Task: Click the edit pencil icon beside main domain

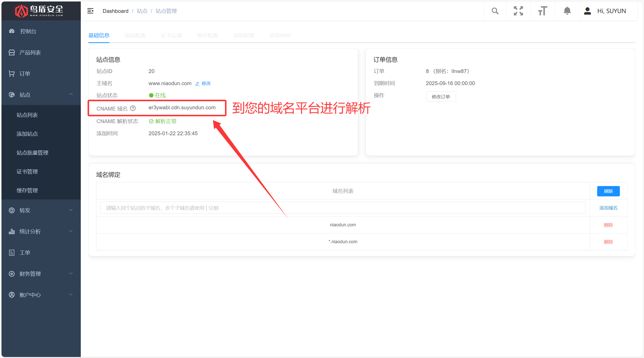Action: pos(198,84)
